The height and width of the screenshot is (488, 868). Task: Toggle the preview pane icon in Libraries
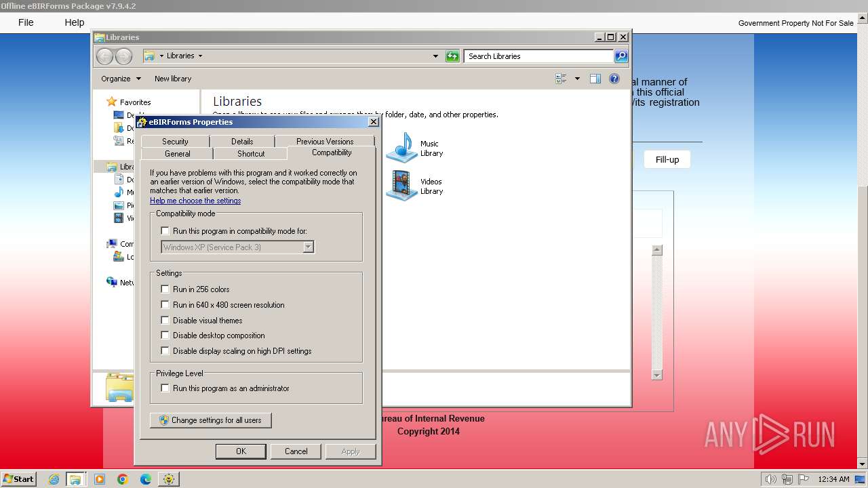(595, 79)
